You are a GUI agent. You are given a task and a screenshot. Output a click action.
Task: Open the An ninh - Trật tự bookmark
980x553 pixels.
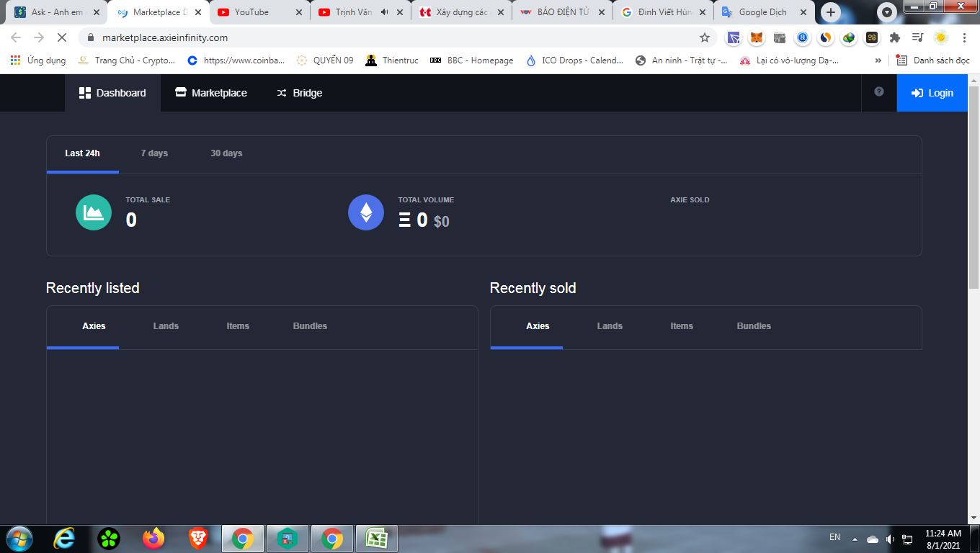[682, 60]
